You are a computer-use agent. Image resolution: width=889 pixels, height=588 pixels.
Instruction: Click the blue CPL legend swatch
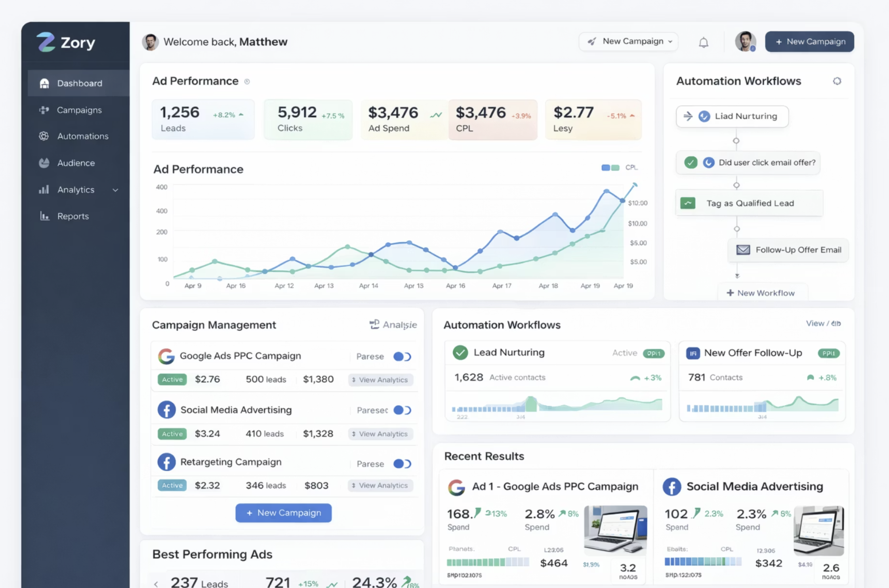pyautogui.click(x=605, y=168)
